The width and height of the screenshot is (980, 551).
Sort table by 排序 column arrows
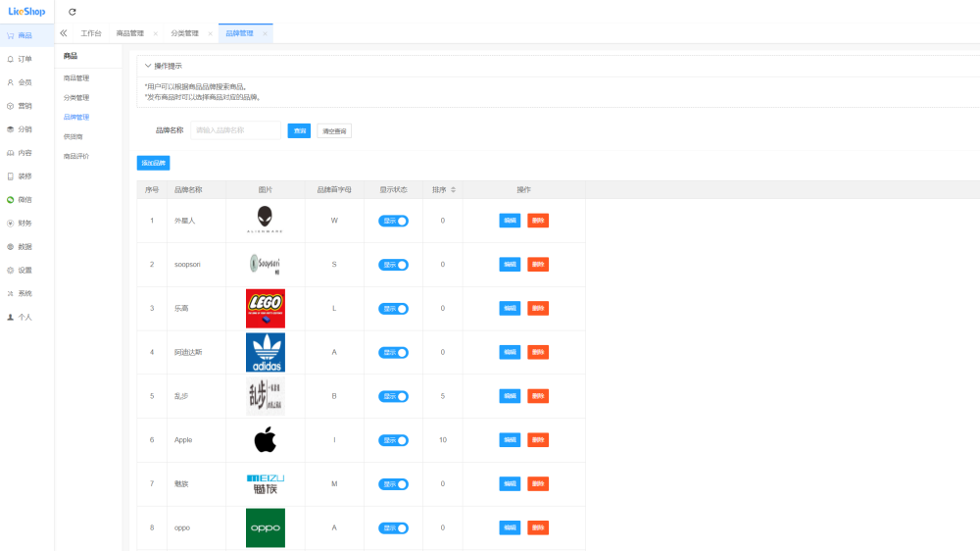(453, 189)
